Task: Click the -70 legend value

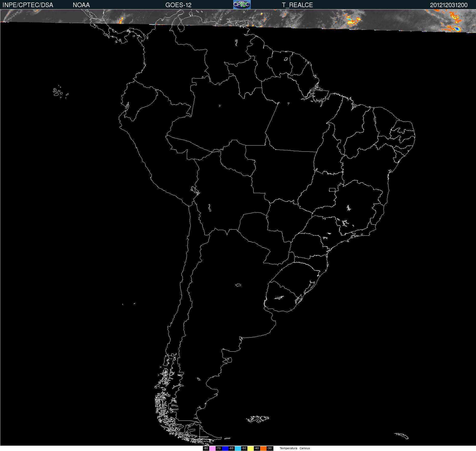Action: (218, 448)
